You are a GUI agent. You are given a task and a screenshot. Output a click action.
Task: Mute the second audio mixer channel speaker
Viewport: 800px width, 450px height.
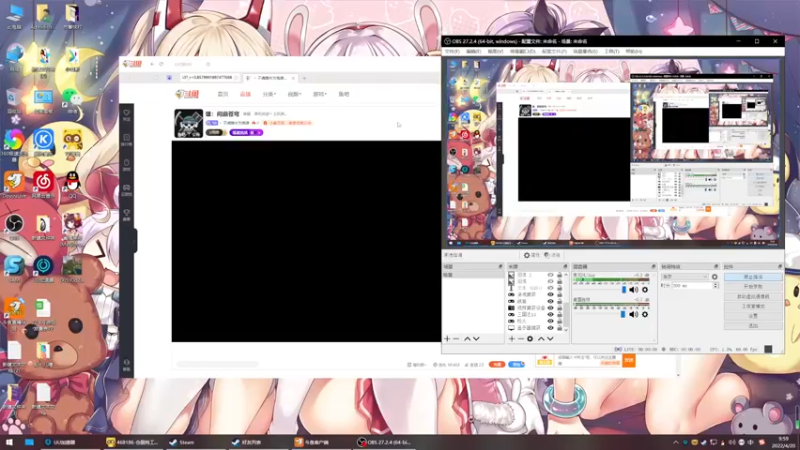[634, 314]
